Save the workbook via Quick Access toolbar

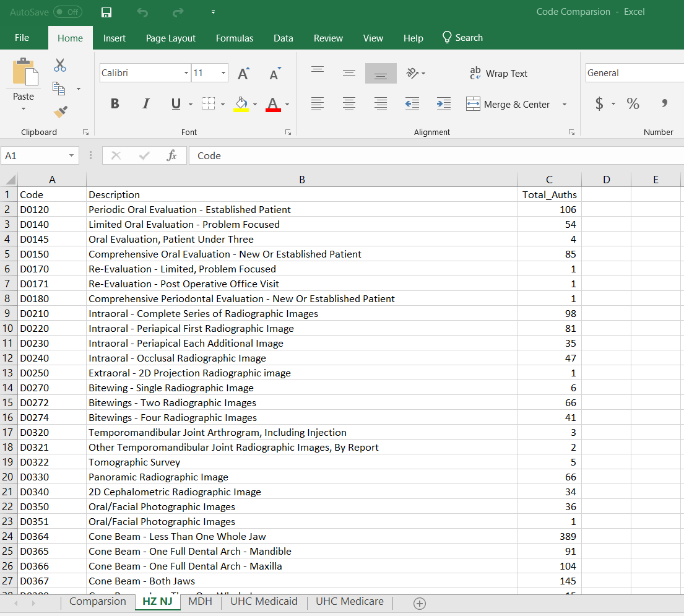click(106, 12)
